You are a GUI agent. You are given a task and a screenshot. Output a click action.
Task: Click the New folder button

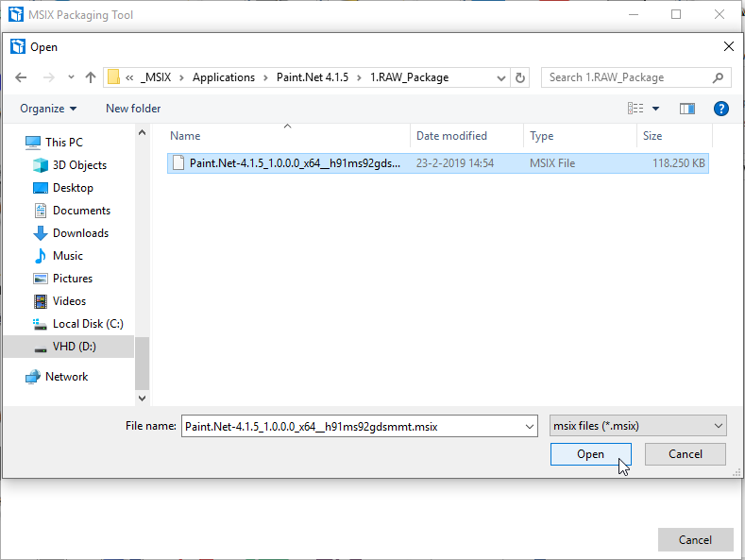click(133, 109)
